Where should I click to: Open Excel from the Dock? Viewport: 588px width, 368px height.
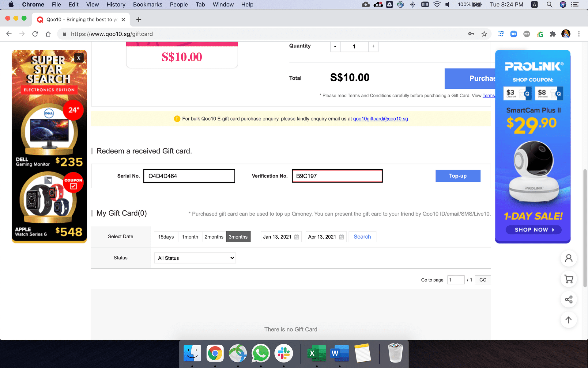317,354
